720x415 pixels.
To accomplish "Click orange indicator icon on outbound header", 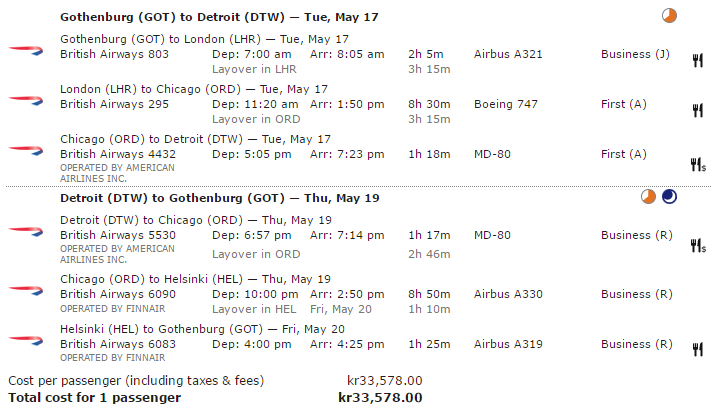I will [x=670, y=16].
